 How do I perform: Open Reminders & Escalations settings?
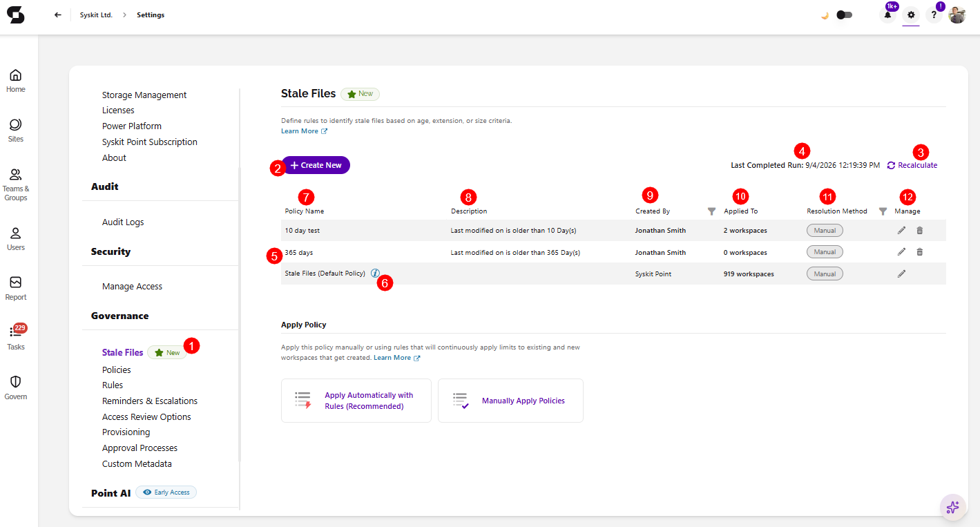(x=150, y=401)
